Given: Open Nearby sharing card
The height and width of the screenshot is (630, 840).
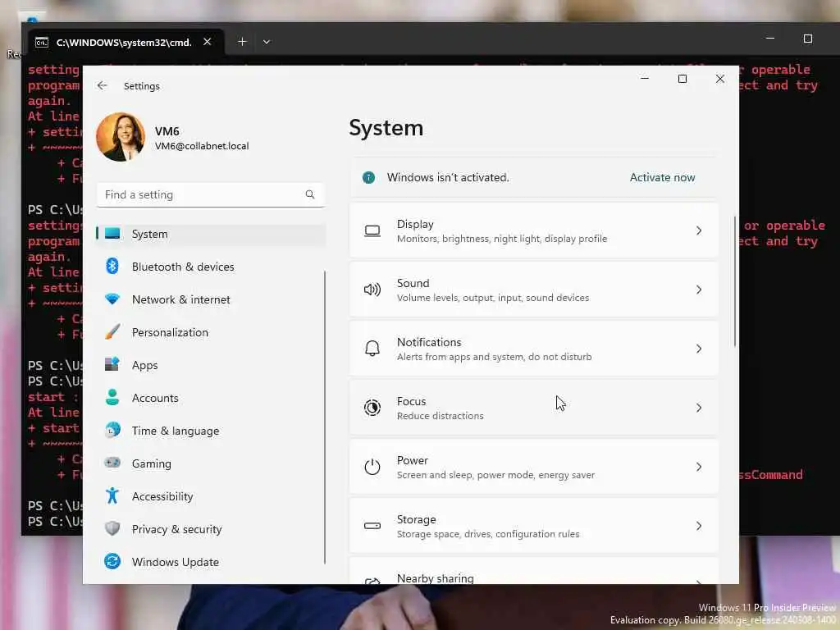Looking at the screenshot, I should [533, 571].
